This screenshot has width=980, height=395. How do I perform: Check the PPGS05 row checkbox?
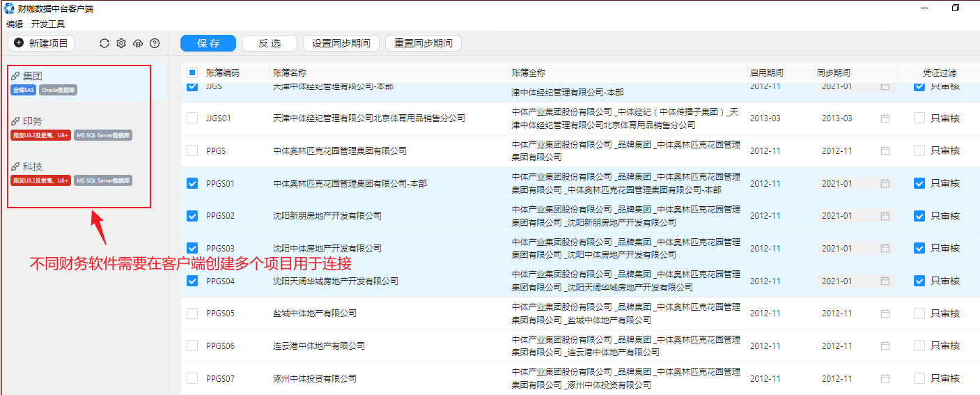[x=192, y=313]
